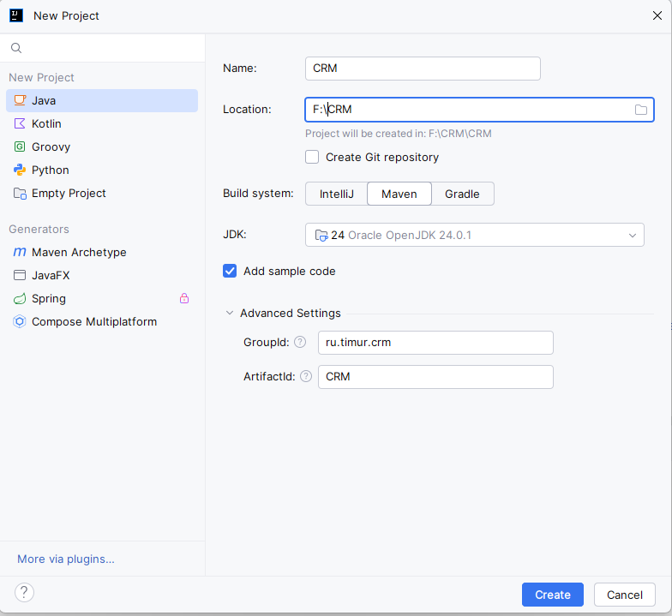Click the help question mark icon

(x=25, y=592)
